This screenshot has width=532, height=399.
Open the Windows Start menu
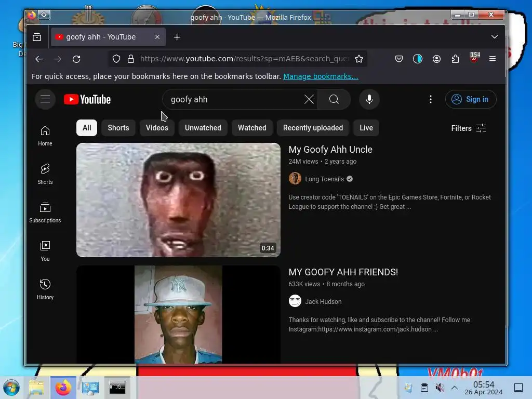click(x=11, y=388)
